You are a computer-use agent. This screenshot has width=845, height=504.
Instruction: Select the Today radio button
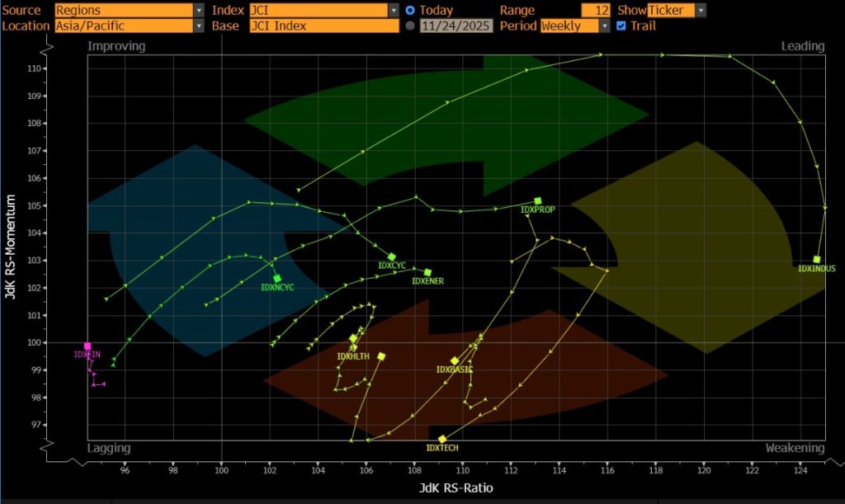[410, 11]
